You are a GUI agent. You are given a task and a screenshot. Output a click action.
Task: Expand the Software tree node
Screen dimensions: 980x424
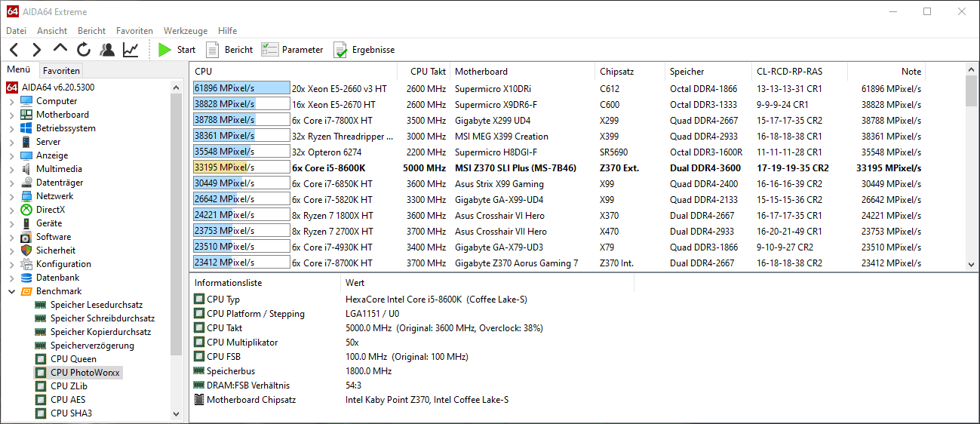tap(11, 237)
